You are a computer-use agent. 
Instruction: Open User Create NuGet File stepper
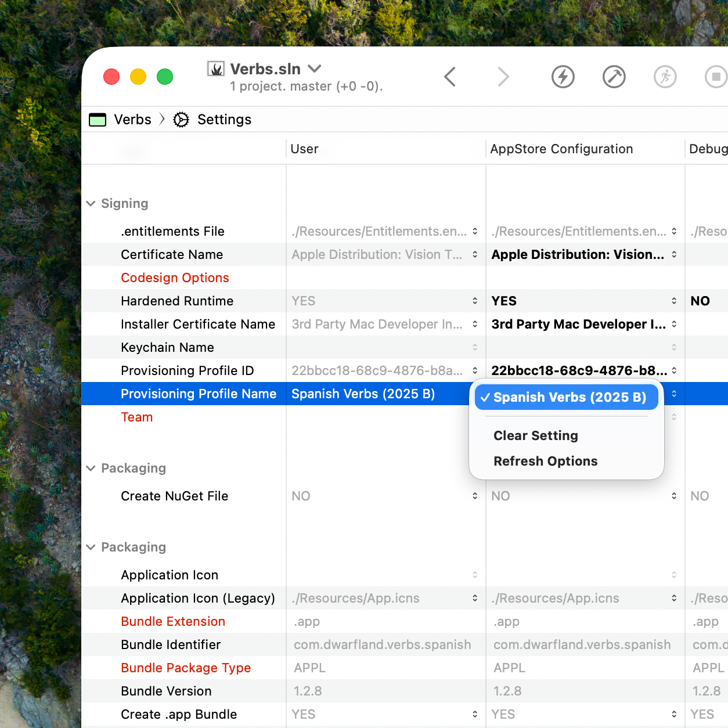pyautogui.click(x=475, y=496)
